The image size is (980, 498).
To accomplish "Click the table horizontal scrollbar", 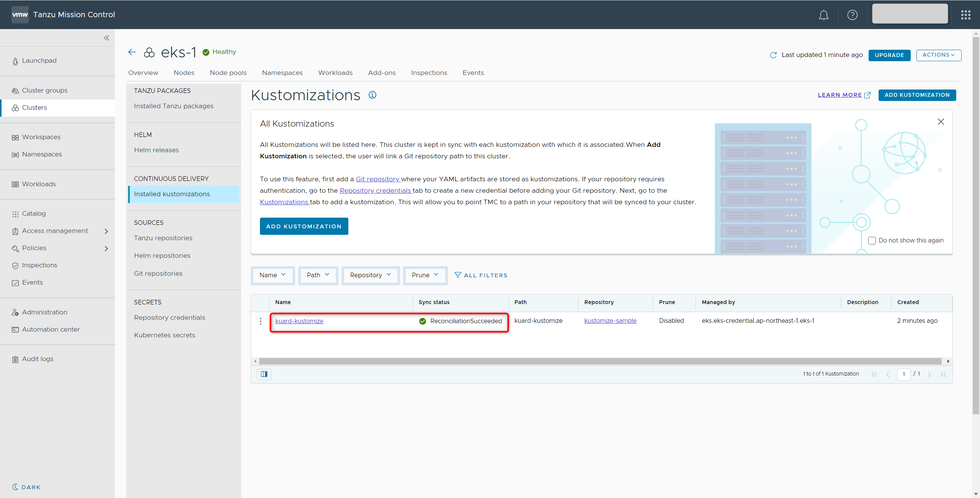I will point(600,361).
